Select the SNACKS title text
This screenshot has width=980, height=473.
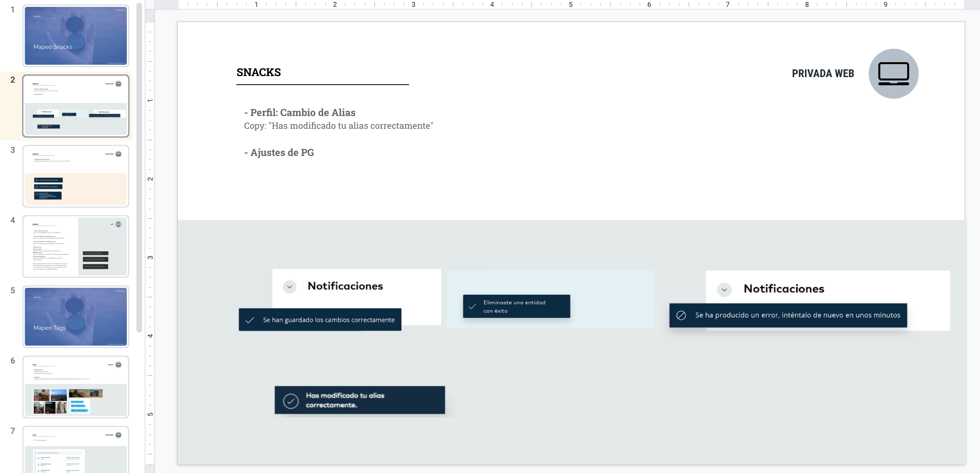(259, 72)
